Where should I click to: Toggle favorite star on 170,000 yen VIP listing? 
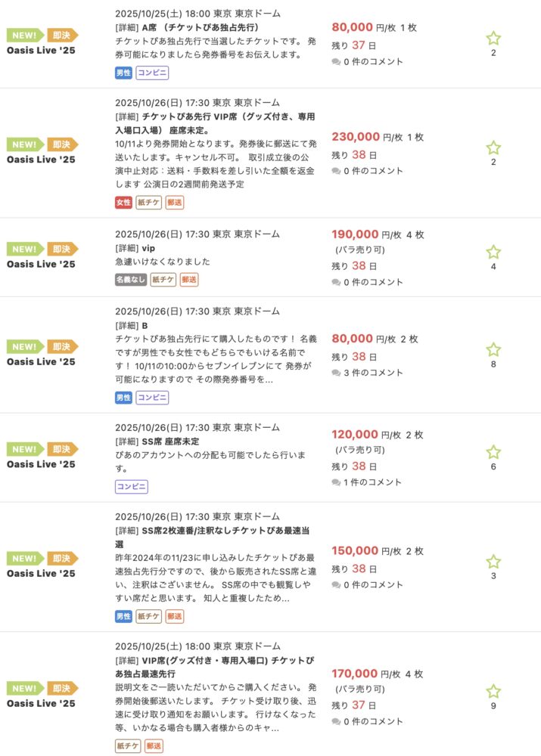coord(493,691)
